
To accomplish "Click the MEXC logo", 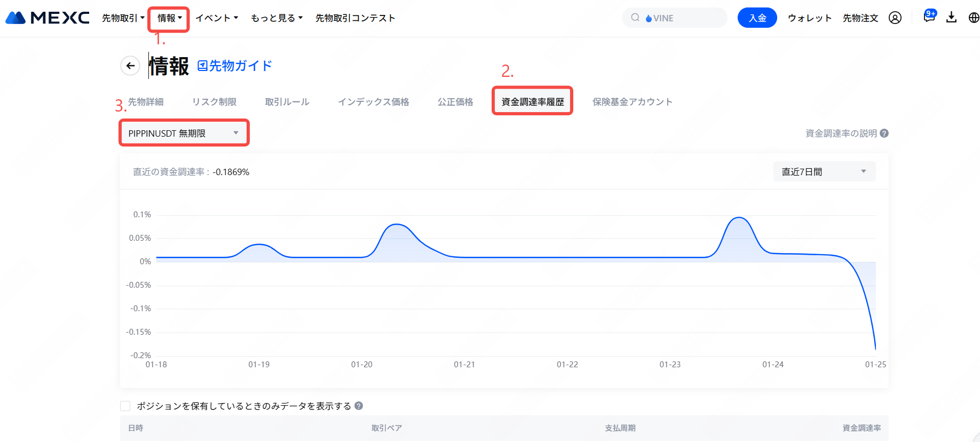I will [x=48, y=18].
